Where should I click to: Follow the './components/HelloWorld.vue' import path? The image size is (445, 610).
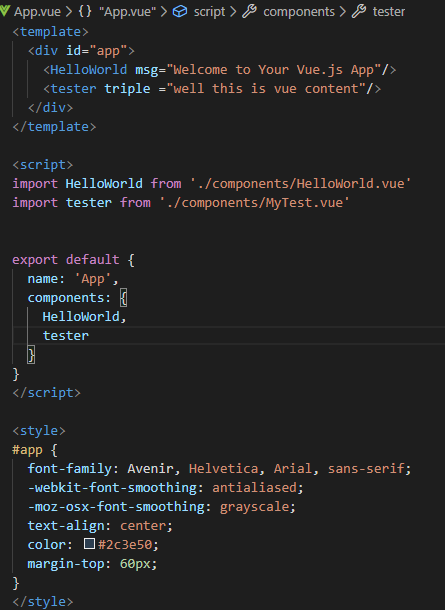pyautogui.click(x=300, y=183)
